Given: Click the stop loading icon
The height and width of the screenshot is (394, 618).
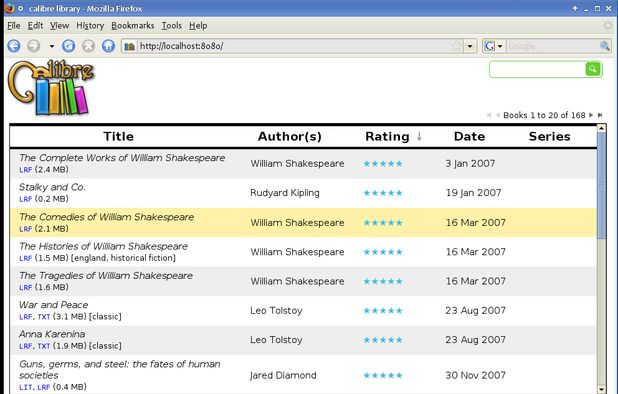Looking at the screenshot, I should tap(88, 46).
